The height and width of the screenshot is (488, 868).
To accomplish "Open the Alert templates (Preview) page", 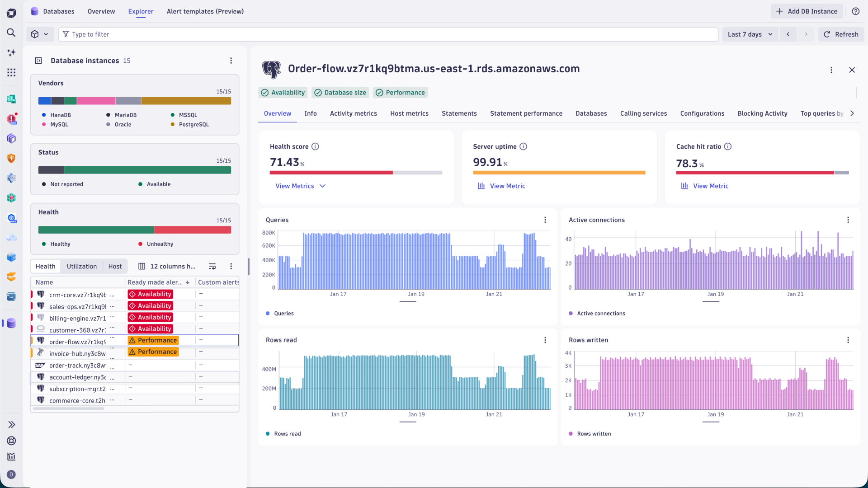I will click(204, 11).
